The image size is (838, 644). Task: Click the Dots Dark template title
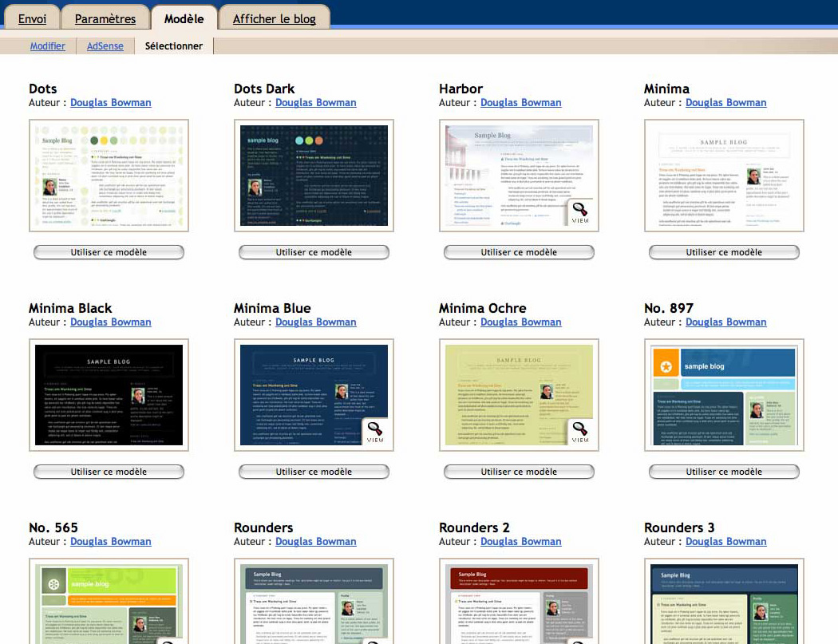(x=264, y=89)
